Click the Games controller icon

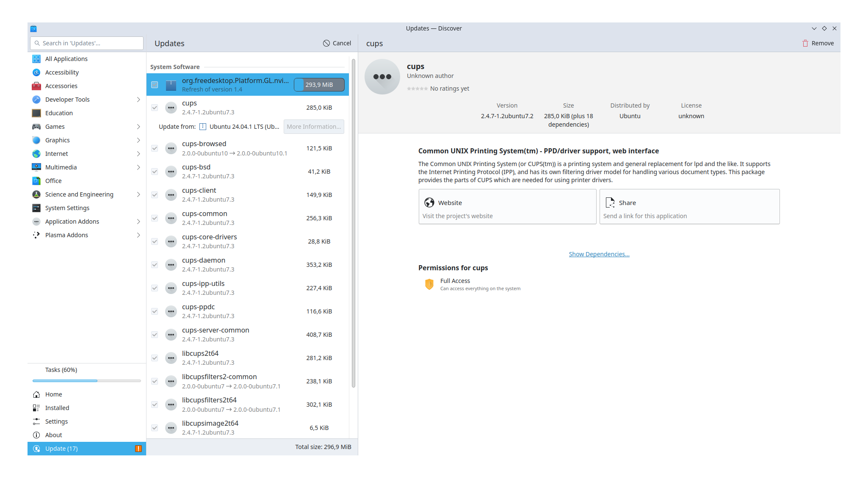(x=36, y=127)
